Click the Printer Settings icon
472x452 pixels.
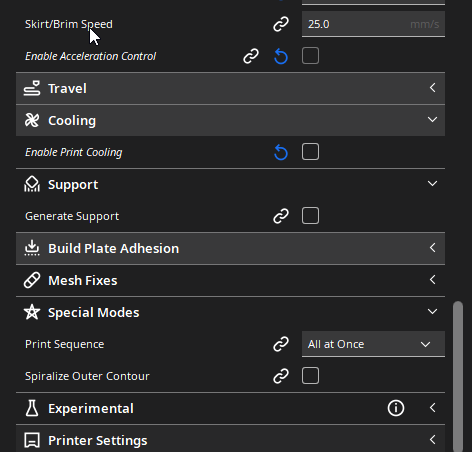click(32, 440)
